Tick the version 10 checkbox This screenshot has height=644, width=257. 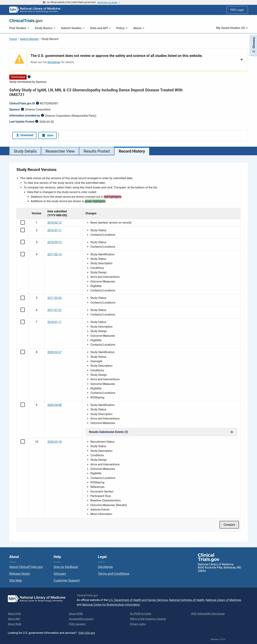(x=23, y=441)
